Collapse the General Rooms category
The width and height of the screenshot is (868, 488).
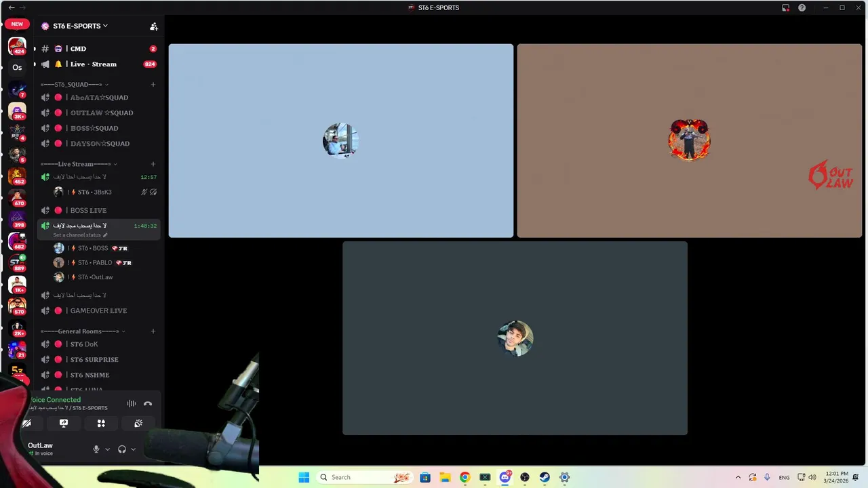pyautogui.click(x=83, y=331)
